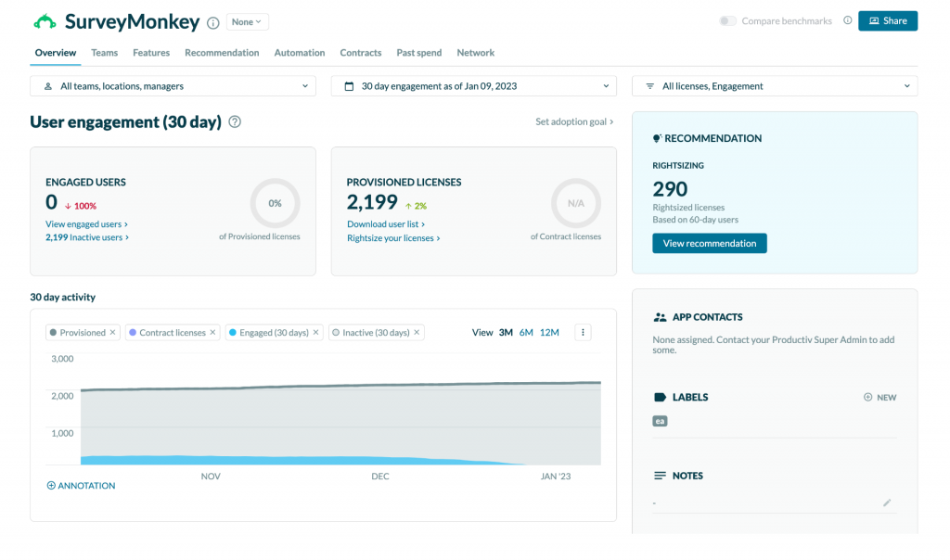The width and height of the screenshot is (950, 560).
Task: Click the person icon in teams filter
Action: [48, 86]
